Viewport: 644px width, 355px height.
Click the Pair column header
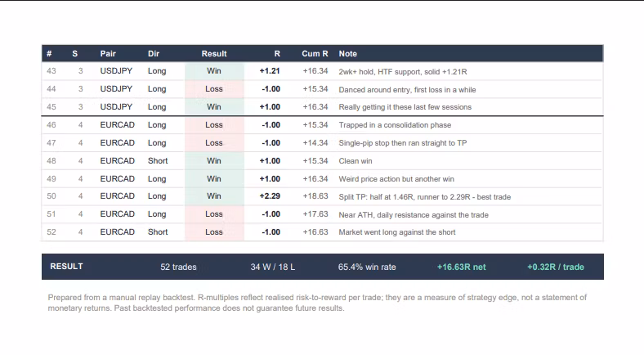(x=108, y=54)
